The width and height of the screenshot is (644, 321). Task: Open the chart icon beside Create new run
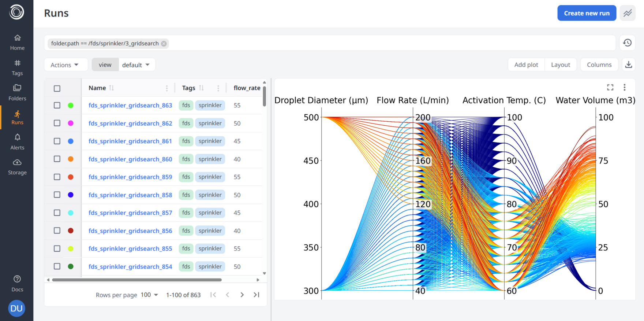coord(627,13)
